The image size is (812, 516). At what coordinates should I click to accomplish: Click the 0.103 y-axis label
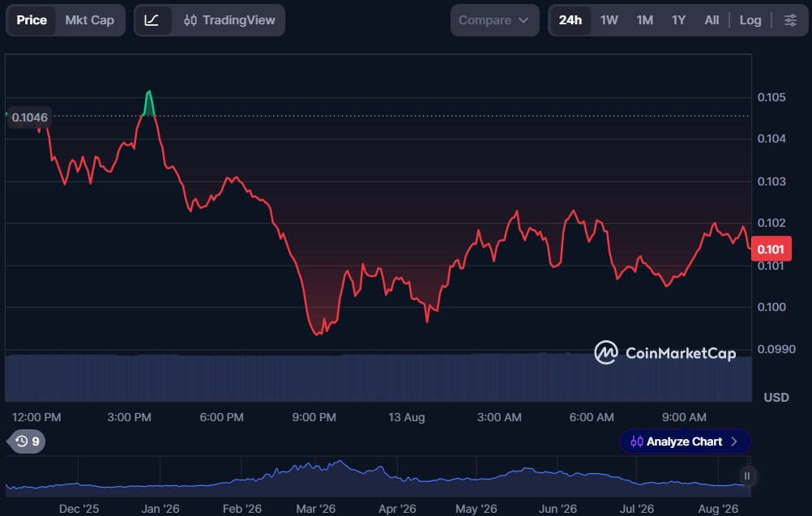(771, 181)
